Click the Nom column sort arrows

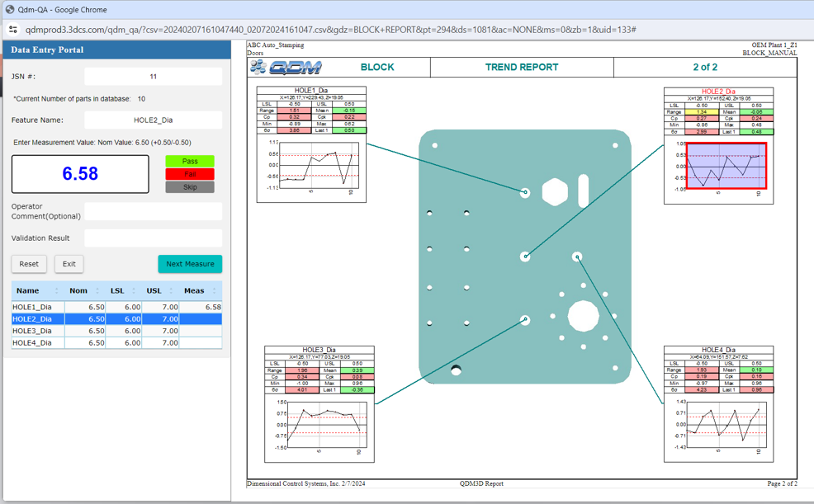102,290
